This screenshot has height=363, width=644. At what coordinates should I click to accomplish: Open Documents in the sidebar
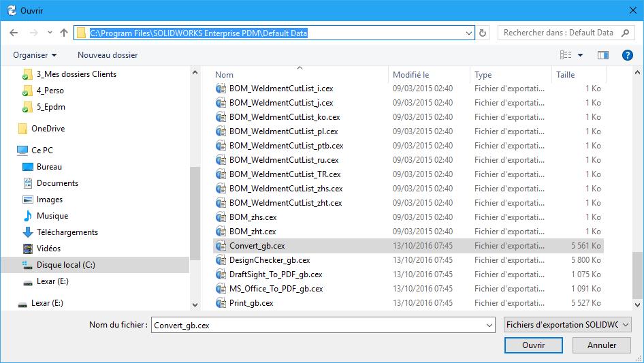[57, 183]
